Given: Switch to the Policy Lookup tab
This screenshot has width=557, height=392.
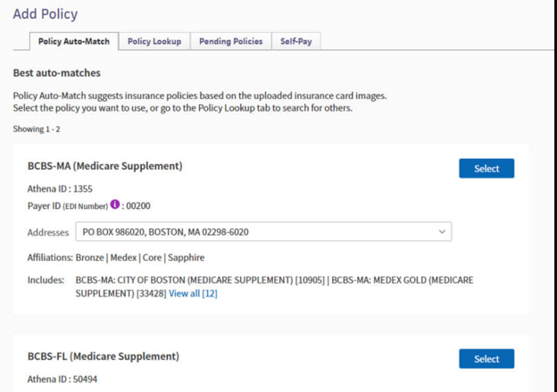Looking at the screenshot, I should (x=154, y=41).
